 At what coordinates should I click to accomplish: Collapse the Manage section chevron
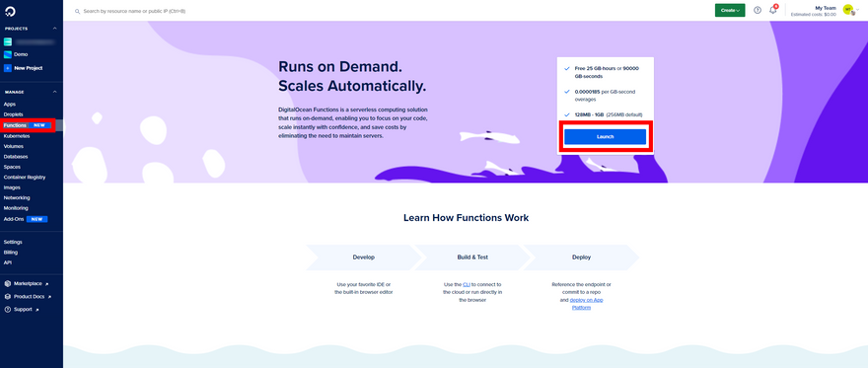pyautogui.click(x=55, y=92)
